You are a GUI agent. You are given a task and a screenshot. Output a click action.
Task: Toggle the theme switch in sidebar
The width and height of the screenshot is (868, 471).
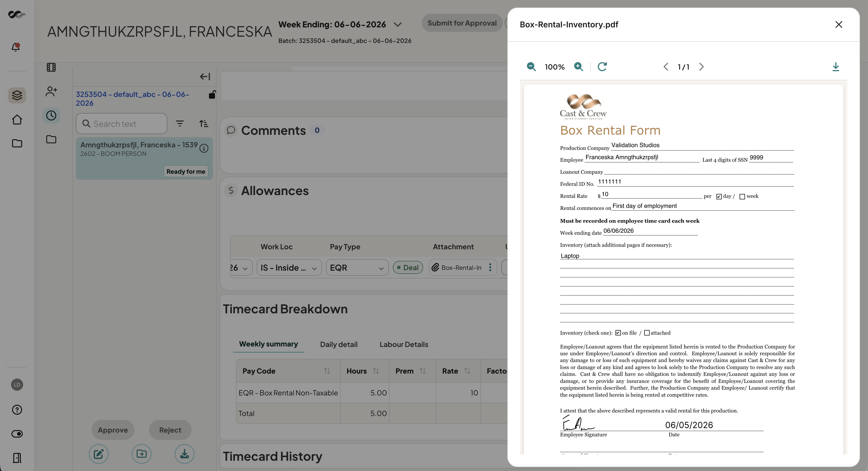click(17, 434)
